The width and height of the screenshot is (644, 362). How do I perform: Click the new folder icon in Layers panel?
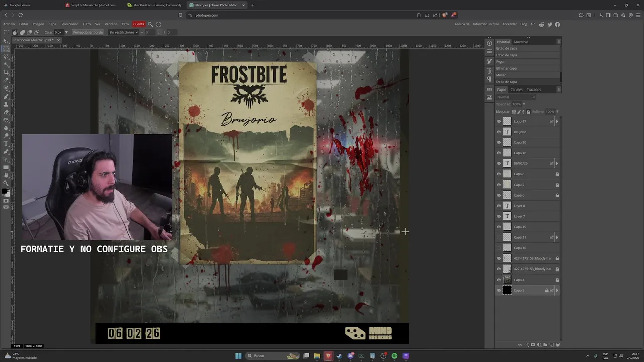[x=545, y=345]
